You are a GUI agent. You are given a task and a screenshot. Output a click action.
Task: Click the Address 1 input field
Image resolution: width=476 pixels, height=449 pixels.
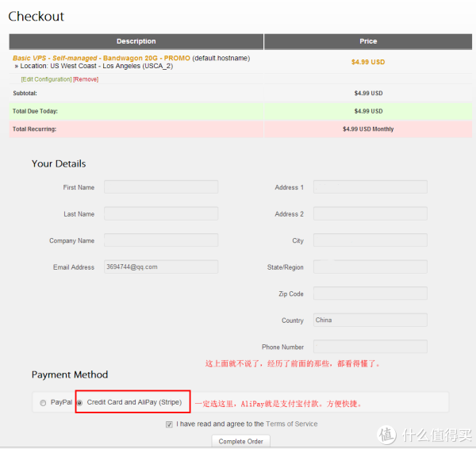(370, 187)
